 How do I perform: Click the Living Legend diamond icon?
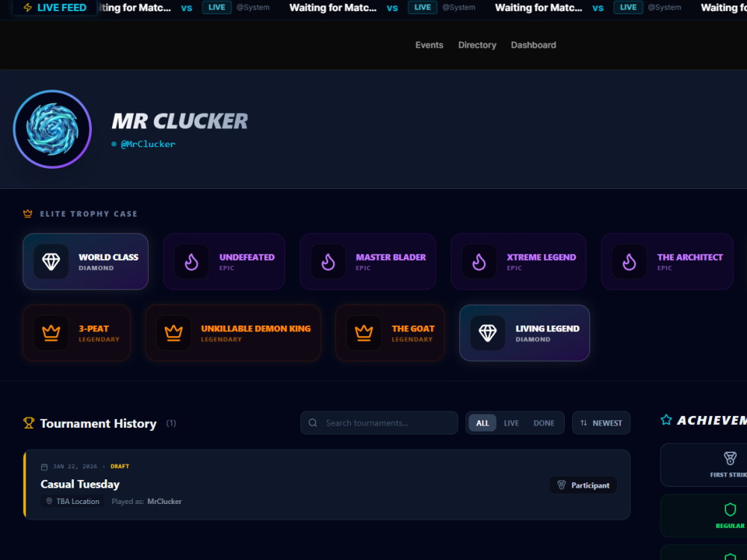click(x=487, y=333)
